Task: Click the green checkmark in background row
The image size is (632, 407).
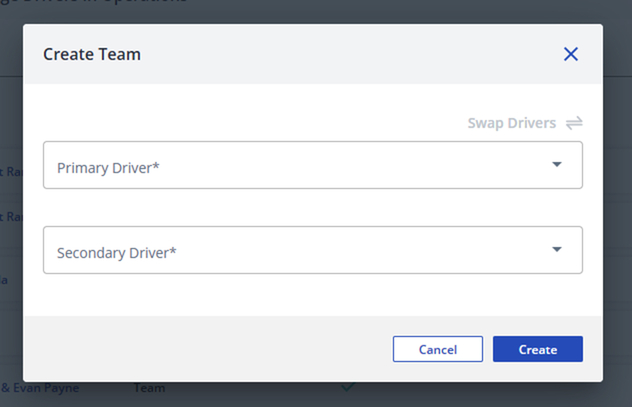Action: (347, 387)
